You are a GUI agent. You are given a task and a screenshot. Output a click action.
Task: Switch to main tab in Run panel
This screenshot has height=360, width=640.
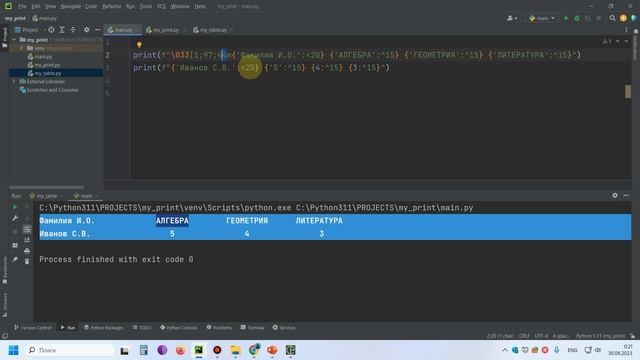coord(84,196)
